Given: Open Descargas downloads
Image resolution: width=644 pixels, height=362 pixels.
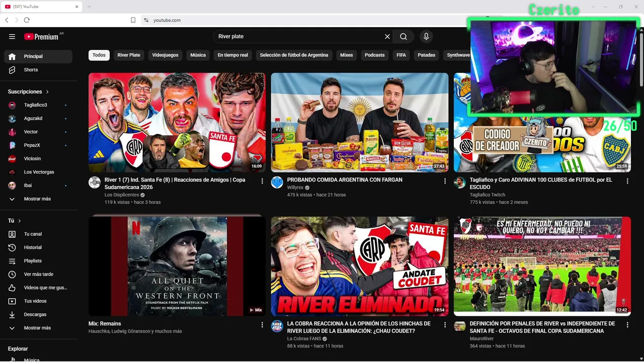Looking at the screenshot, I should pyautogui.click(x=38, y=315).
